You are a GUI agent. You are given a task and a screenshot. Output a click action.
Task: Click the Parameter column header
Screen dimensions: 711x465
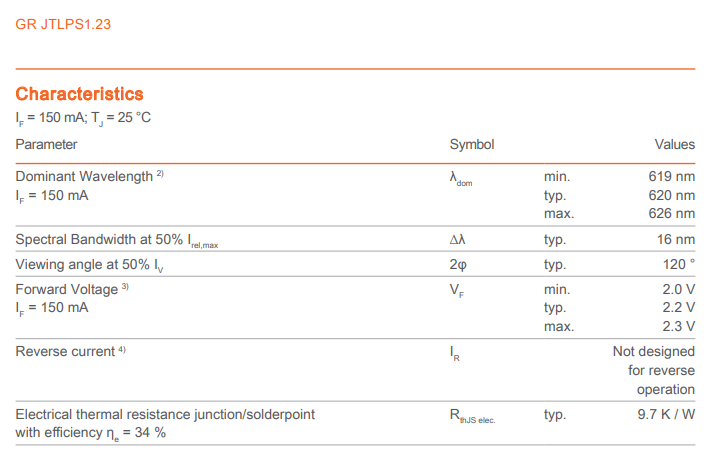(x=46, y=144)
